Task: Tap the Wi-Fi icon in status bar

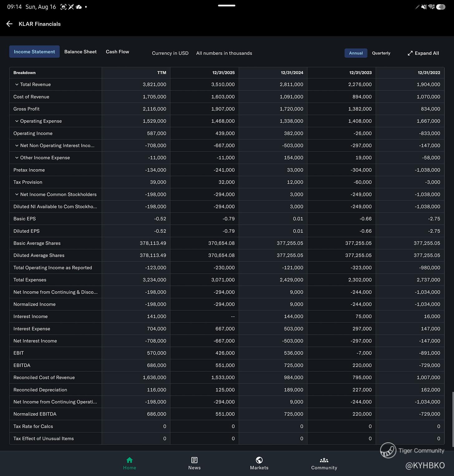Action: pos(432,7)
